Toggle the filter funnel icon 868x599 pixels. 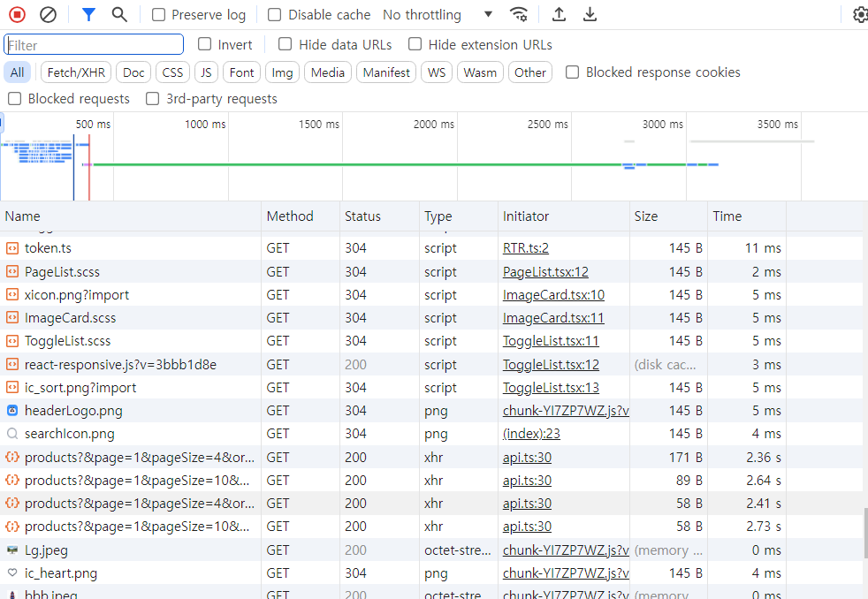coord(88,14)
